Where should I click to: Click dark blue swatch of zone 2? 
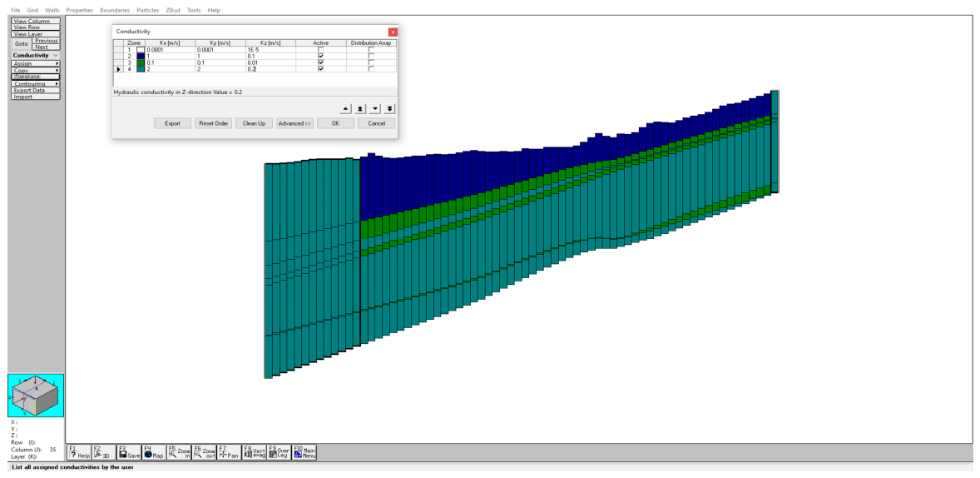[x=141, y=56]
